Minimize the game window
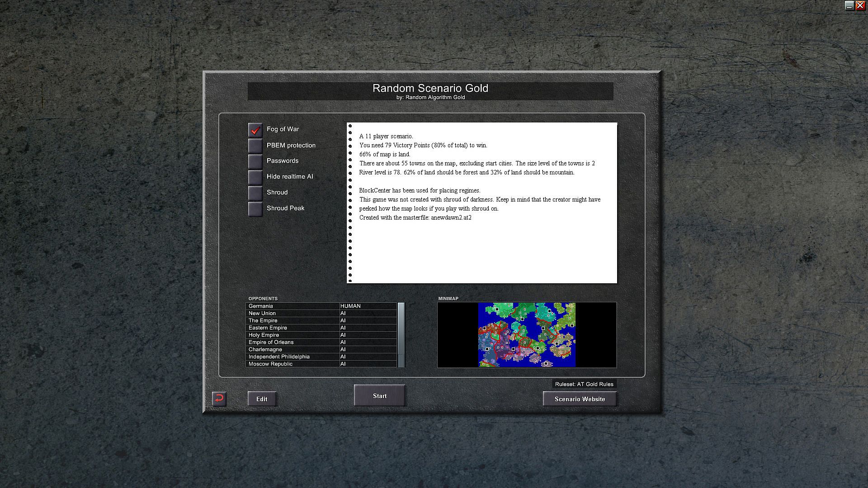The image size is (868, 488). 849,5
